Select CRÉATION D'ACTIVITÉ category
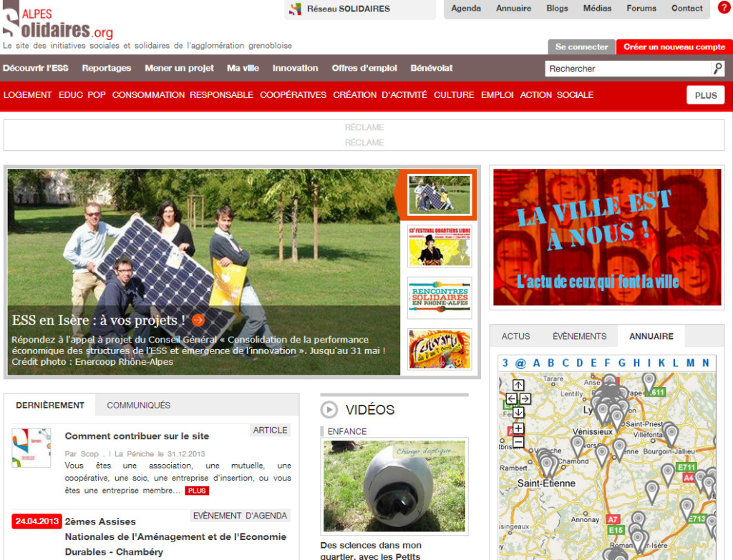The height and width of the screenshot is (560, 733). coord(380,95)
